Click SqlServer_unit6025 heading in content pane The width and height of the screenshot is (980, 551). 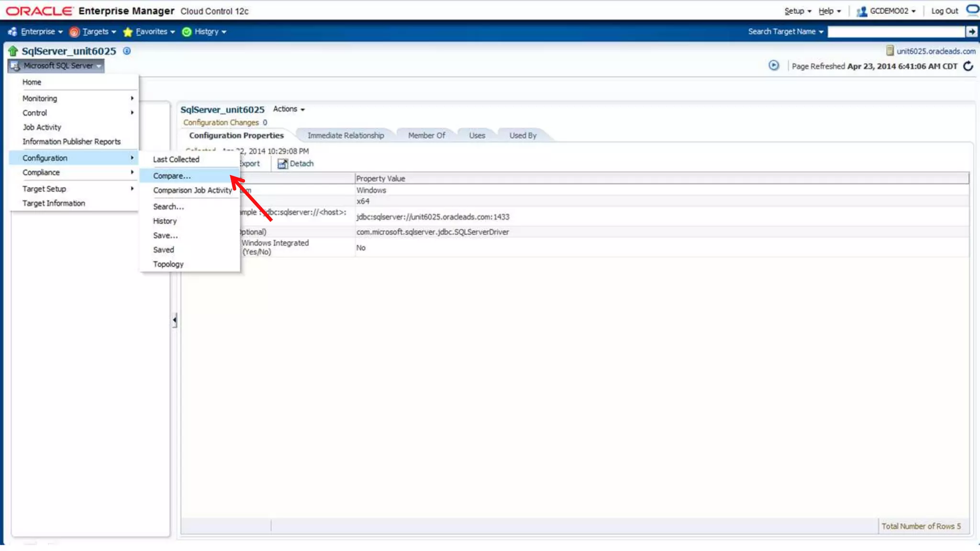pos(222,110)
